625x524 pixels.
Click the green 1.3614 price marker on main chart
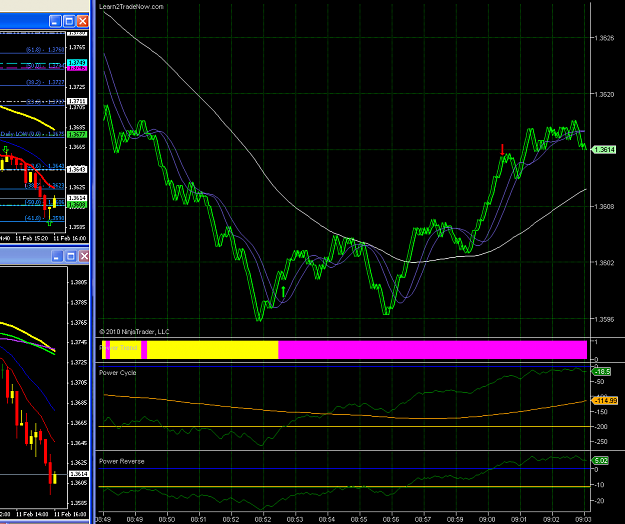pos(604,150)
